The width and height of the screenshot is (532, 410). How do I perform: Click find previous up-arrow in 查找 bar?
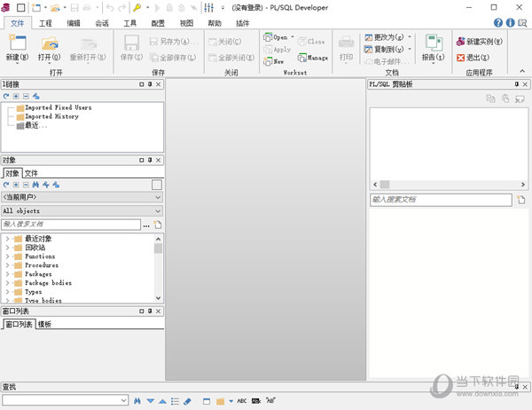162,401
